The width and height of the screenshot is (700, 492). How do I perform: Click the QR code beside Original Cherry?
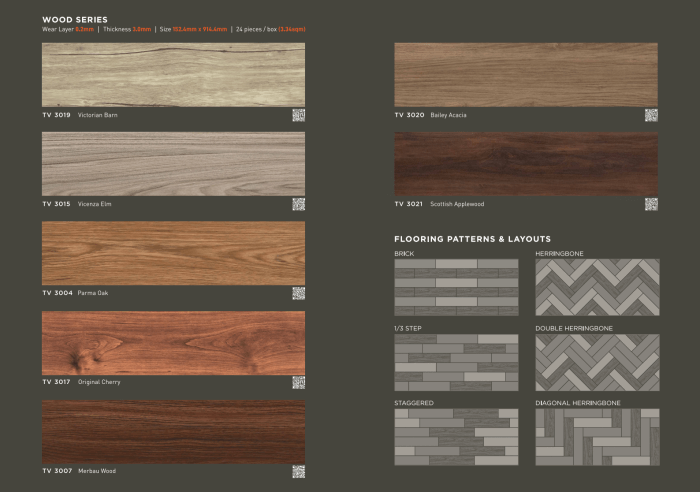pyautogui.click(x=298, y=382)
